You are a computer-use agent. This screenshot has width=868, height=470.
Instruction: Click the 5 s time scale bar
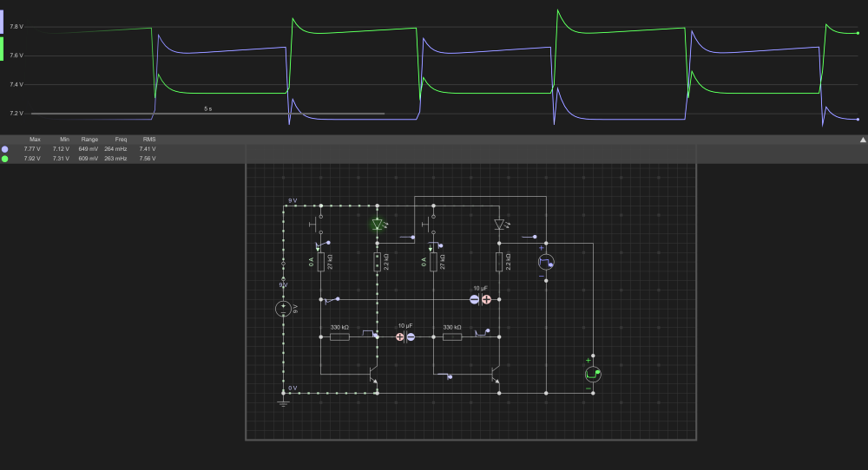click(207, 113)
